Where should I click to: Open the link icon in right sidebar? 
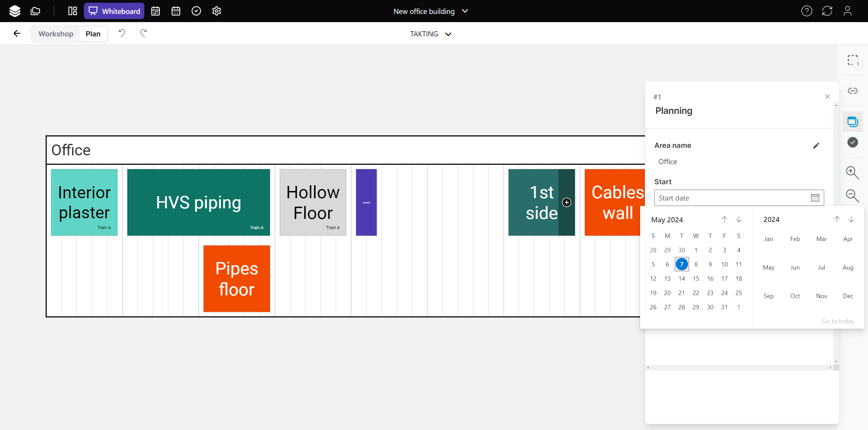click(x=852, y=91)
